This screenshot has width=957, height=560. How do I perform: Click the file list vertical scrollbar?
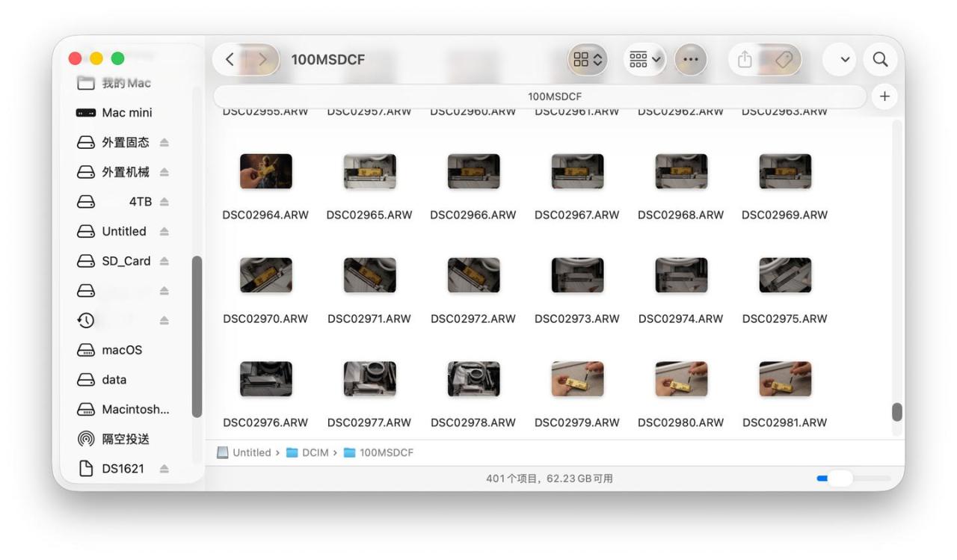(897, 412)
